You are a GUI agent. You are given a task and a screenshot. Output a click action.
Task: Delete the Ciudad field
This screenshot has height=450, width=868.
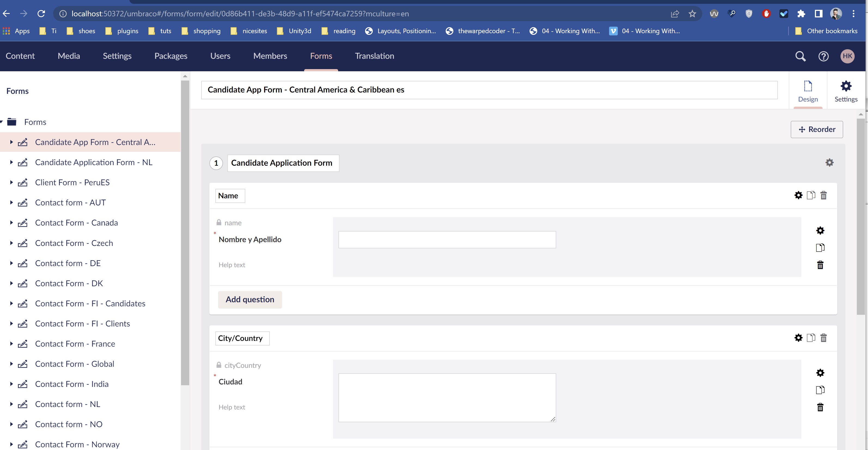(x=820, y=408)
